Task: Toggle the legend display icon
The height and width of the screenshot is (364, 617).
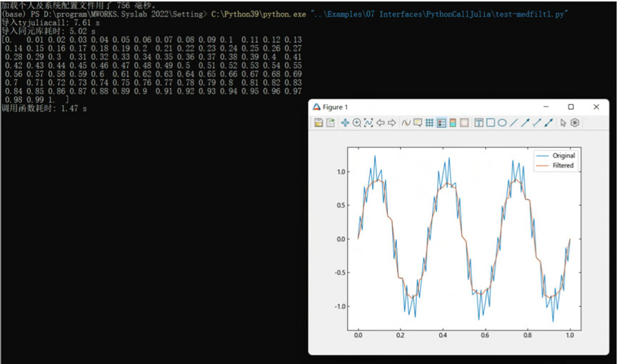Action: pos(441,123)
